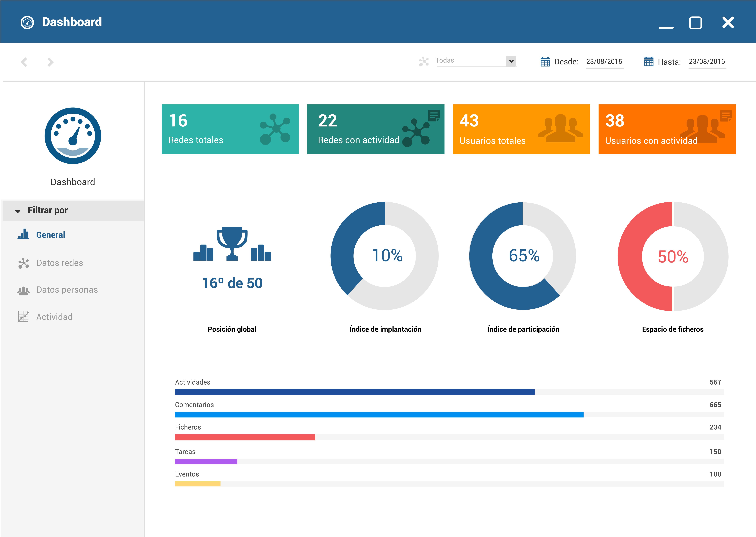Viewport: 756px width, 537px height.
Task: Click the Ficheros value 234
Action: tap(715, 427)
